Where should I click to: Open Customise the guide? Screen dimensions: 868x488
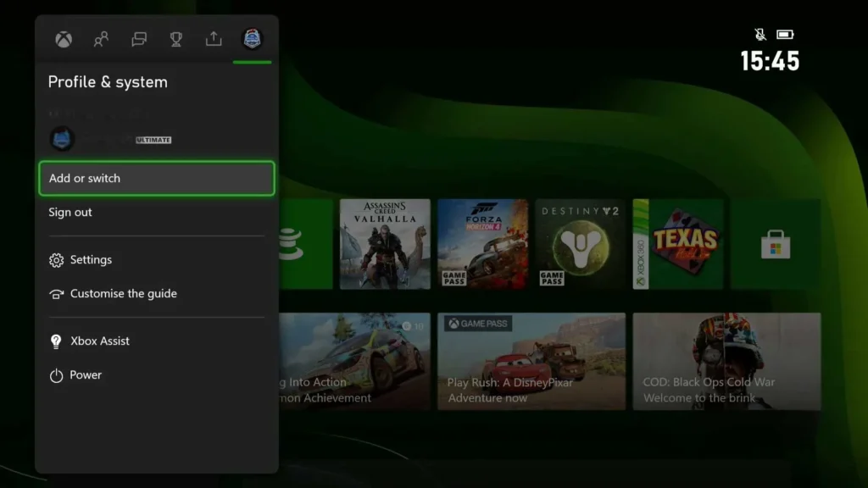[157, 293]
